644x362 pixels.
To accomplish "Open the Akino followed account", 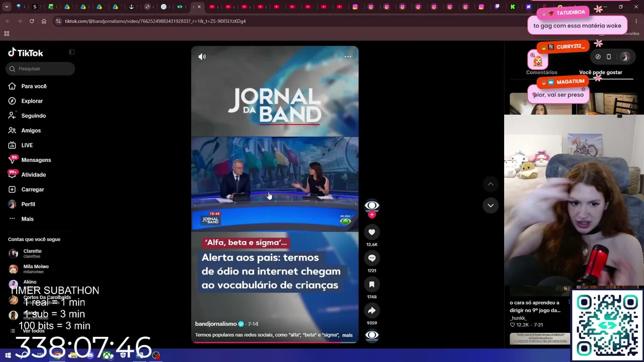I will pos(30,284).
